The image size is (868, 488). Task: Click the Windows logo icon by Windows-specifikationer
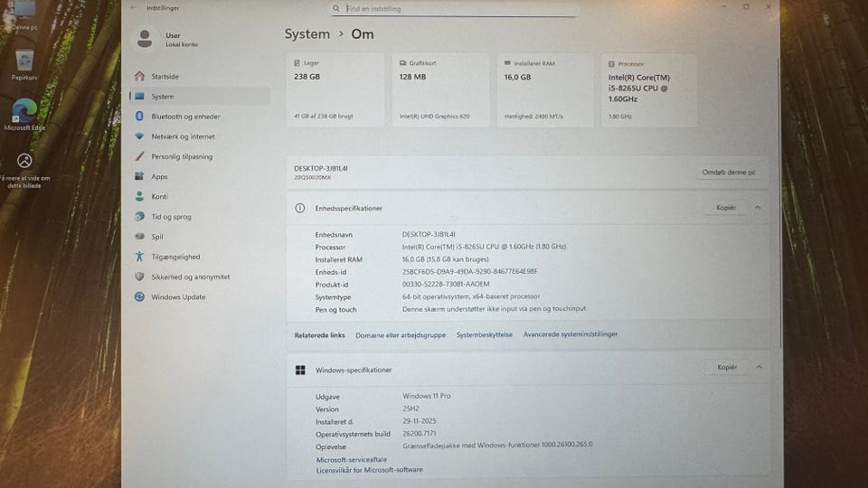coord(300,370)
